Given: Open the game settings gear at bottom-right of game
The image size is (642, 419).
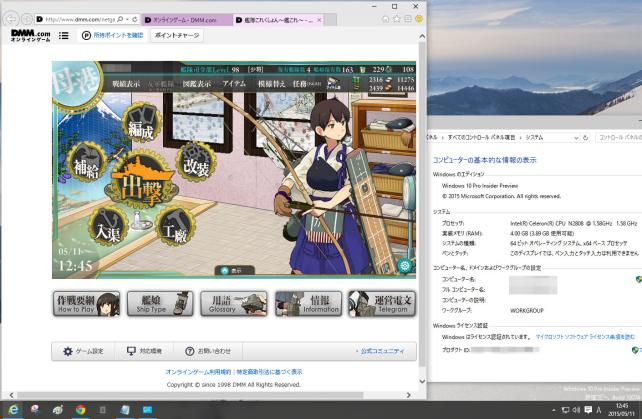Looking at the screenshot, I should [405, 266].
